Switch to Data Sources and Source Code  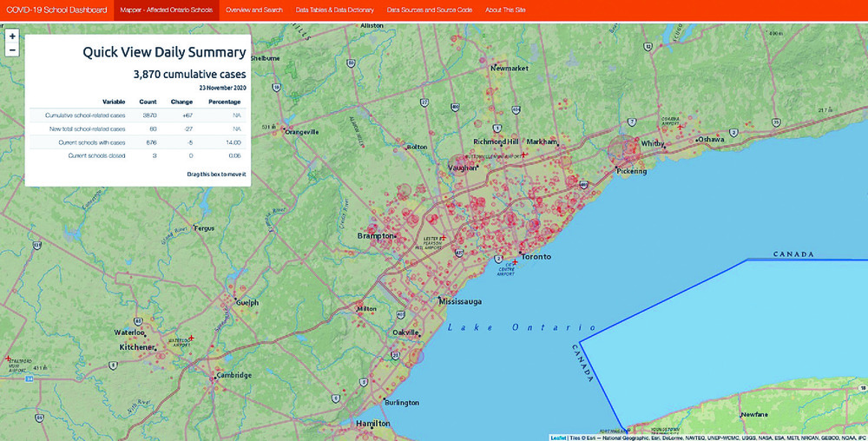[x=429, y=10]
